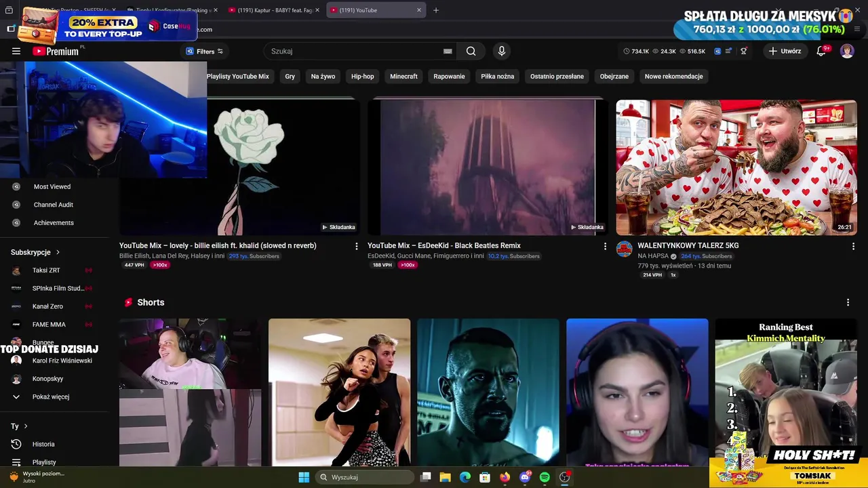868x488 pixels.
Task: Open new browser tab with plus
Action: click(436, 10)
